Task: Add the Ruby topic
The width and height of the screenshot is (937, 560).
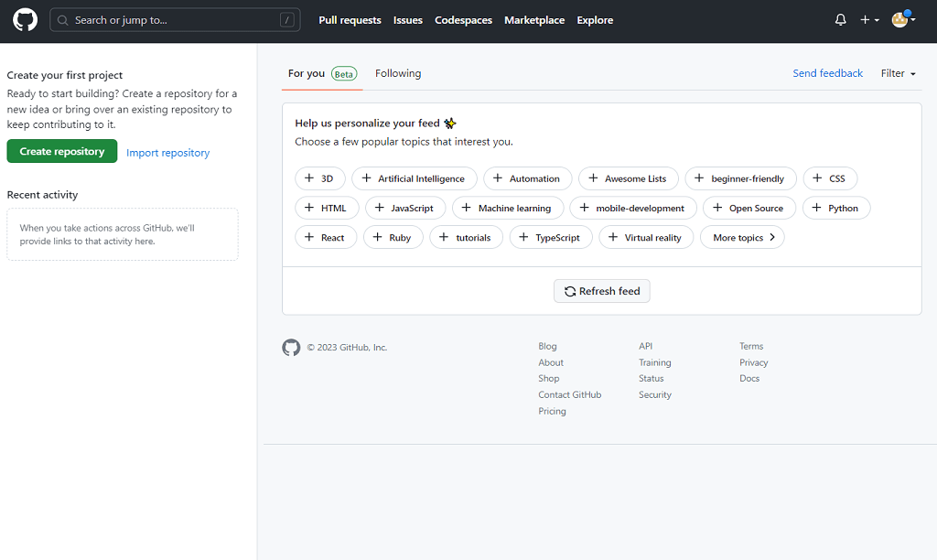Action: (x=393, y=237)
